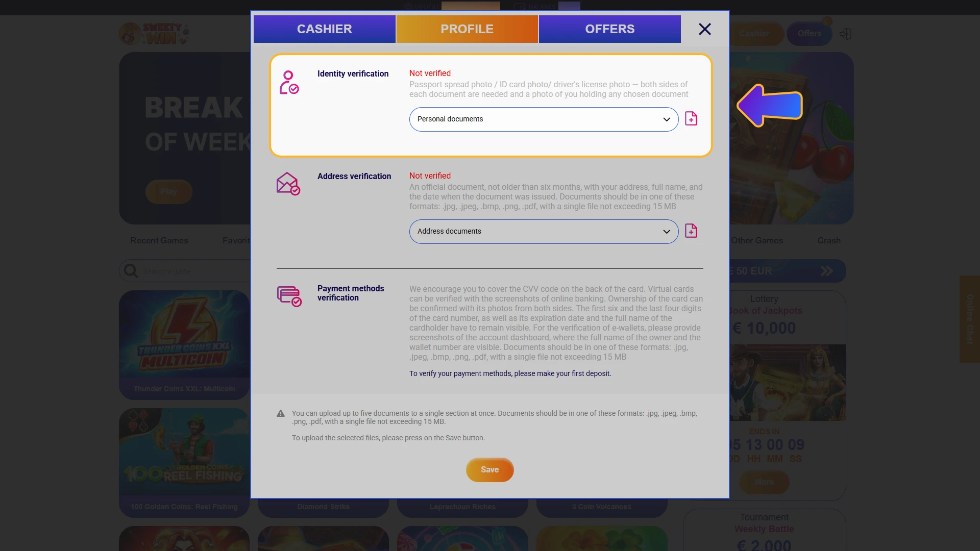The image size is (980, 551).
Task: Click the Book of Jackpots lottery image
Action: [788, 383]
